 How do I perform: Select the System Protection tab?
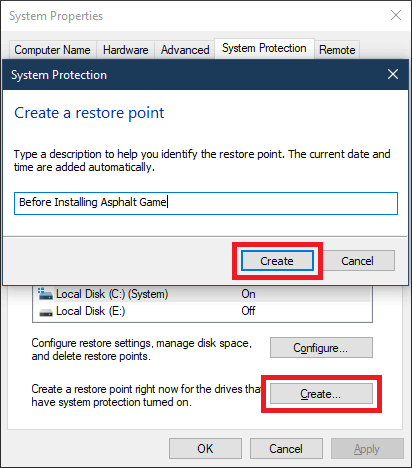264,48
